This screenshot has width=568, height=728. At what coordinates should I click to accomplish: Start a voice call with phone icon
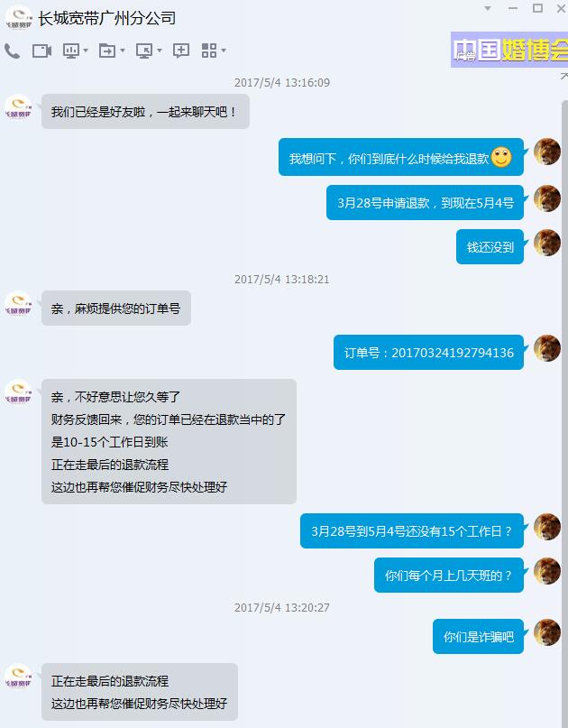coord(12,51)
